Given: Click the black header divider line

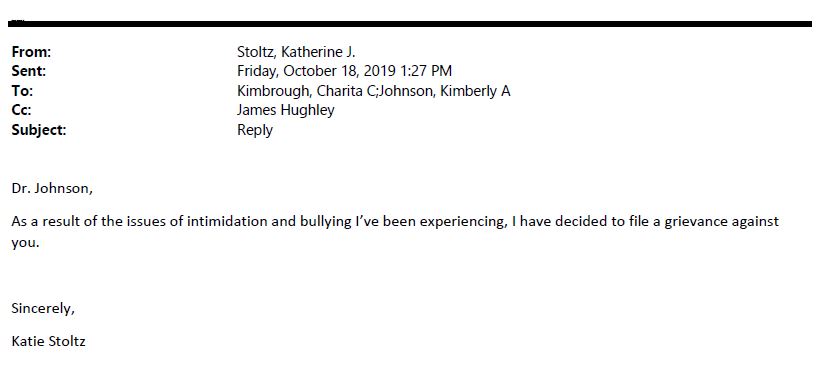Looking at the screenshot, I should point(410,24).
